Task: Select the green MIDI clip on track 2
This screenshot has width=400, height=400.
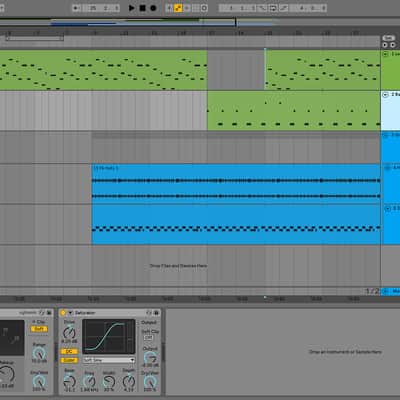Action: [x=293, y=111]
